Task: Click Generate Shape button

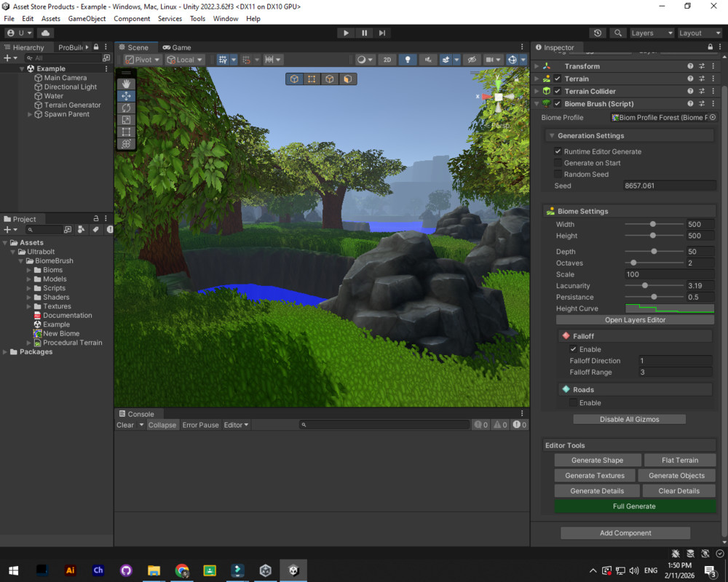Action: pyautogui.click(x=598, y=460)
